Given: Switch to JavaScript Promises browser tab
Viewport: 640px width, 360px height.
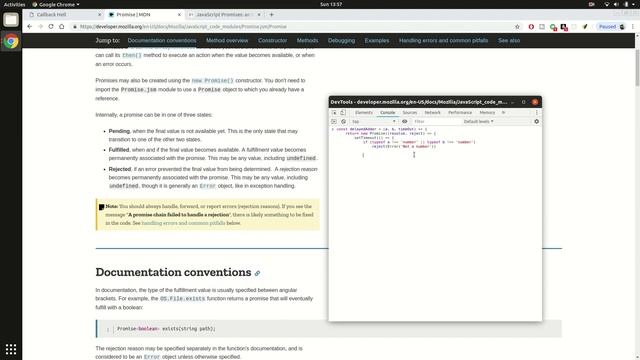Looking at the screenshot, I should tap(224, 15).
